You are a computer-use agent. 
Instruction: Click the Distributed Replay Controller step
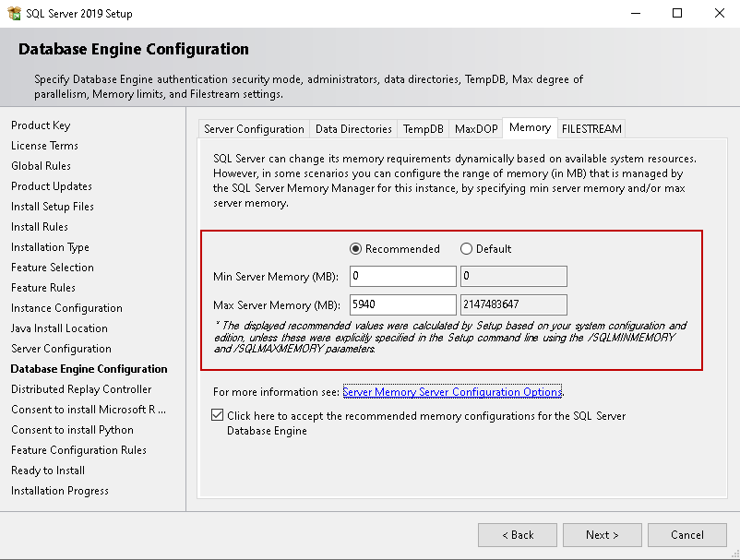click(81, 388)
